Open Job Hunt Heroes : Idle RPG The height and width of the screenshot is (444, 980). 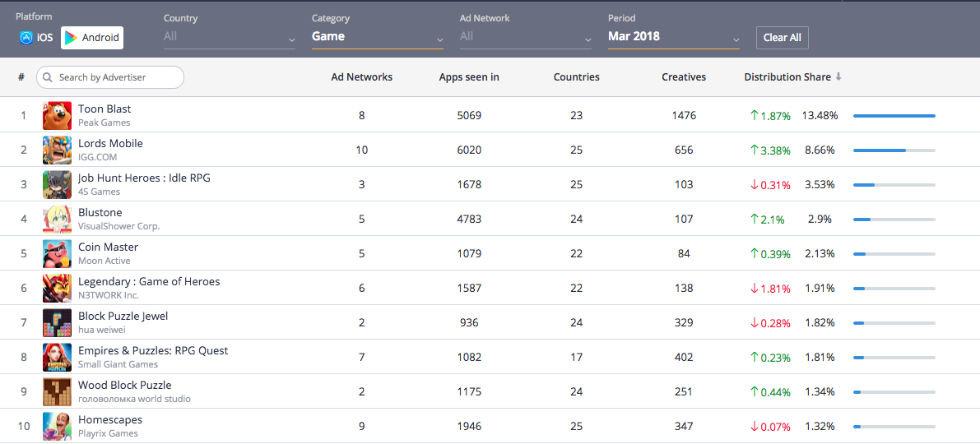point(144,178)
